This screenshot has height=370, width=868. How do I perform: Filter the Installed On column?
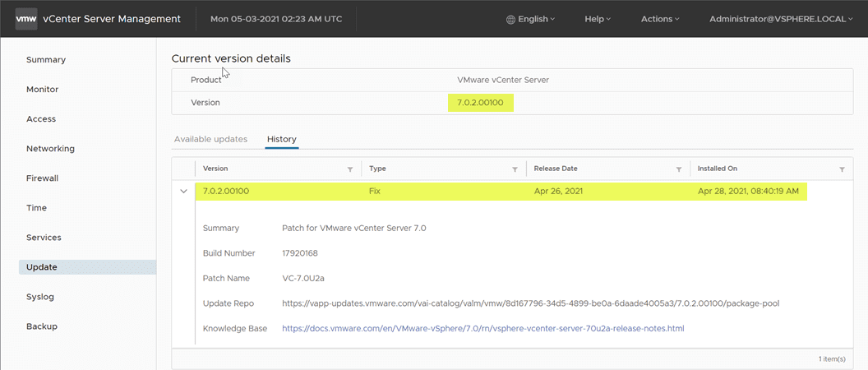pyautogui.click(x=842, y=169)
